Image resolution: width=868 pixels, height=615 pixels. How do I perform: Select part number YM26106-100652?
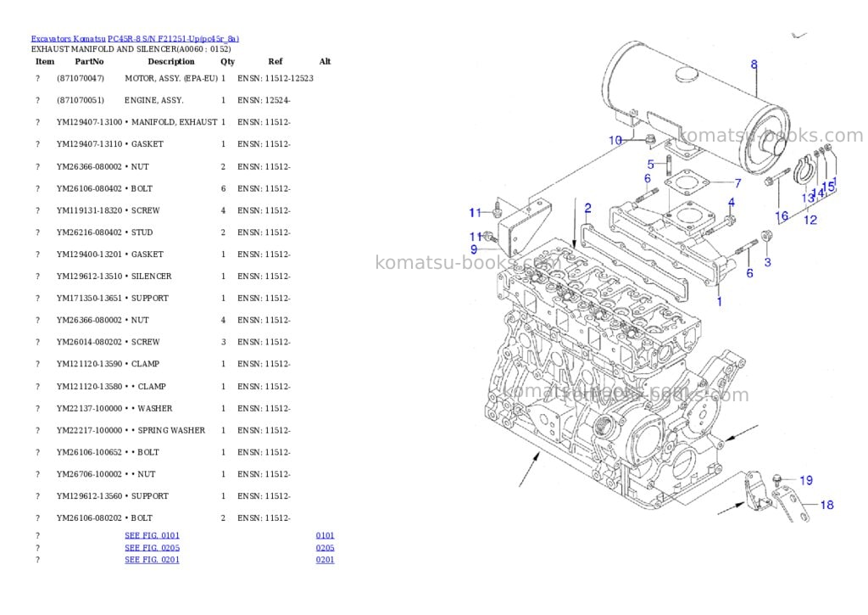[x=89, y=452]
